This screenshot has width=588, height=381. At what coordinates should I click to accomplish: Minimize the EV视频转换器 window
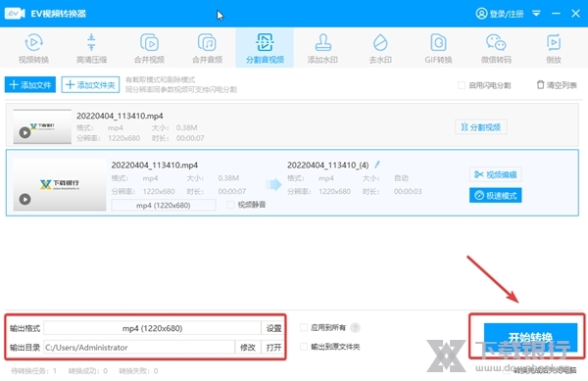point(556,14)
